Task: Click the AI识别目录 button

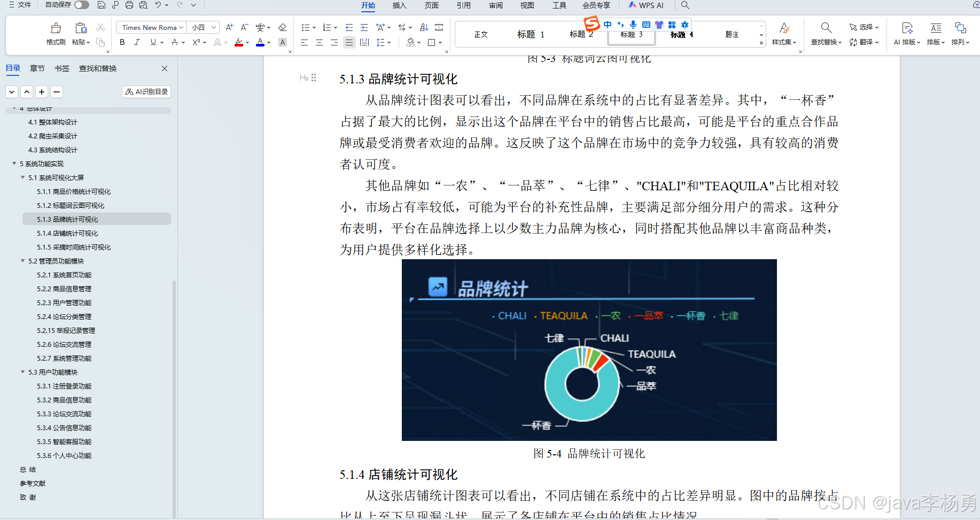Action: (146, 92)
